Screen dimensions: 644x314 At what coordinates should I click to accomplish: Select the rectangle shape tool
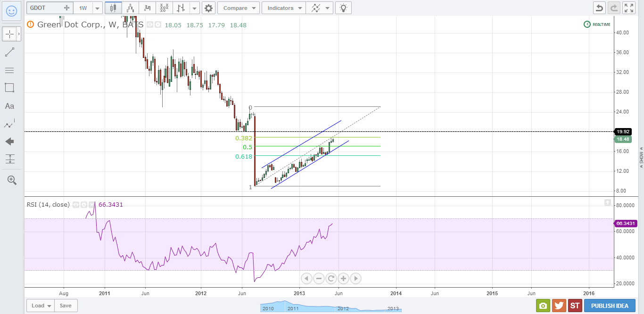click(9, 88)
